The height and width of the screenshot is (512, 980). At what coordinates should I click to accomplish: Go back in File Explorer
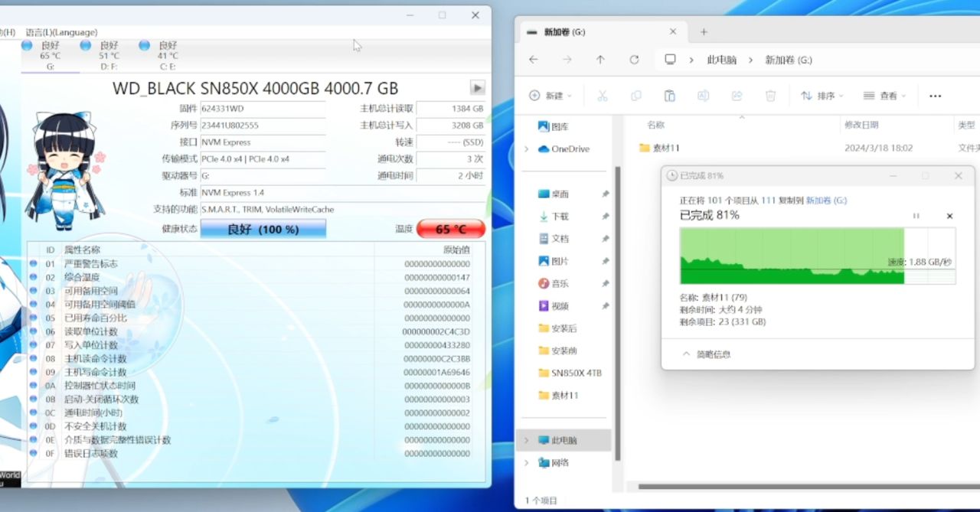point(534,60)
